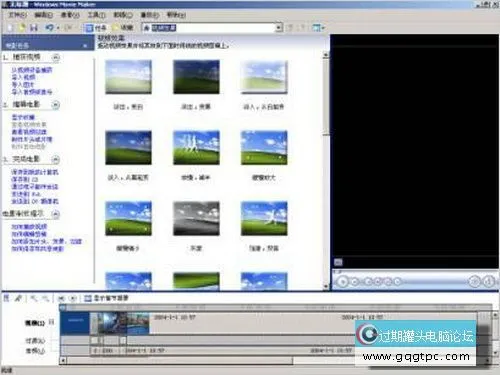Select the grayscale effect thumbnail
The width and height of the screenshot is (500, 375).
(x=196, y=218)
